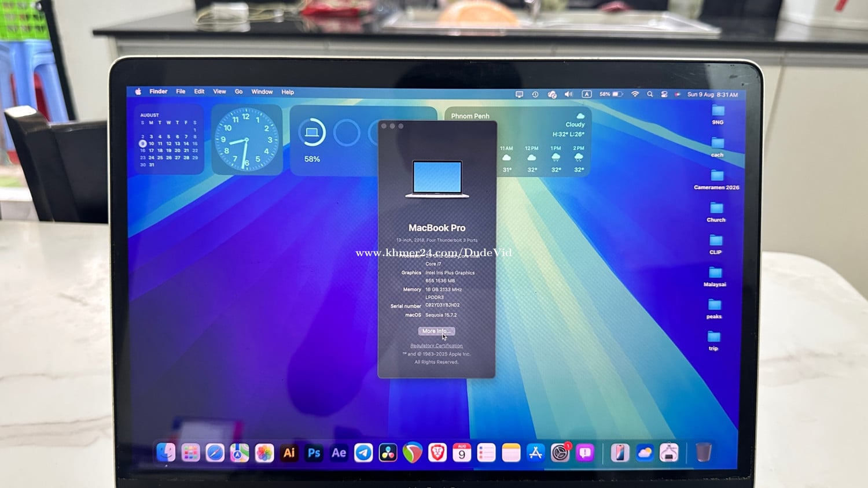
Task: Open Reminders from the Dock
Action: tap(487, 453)
